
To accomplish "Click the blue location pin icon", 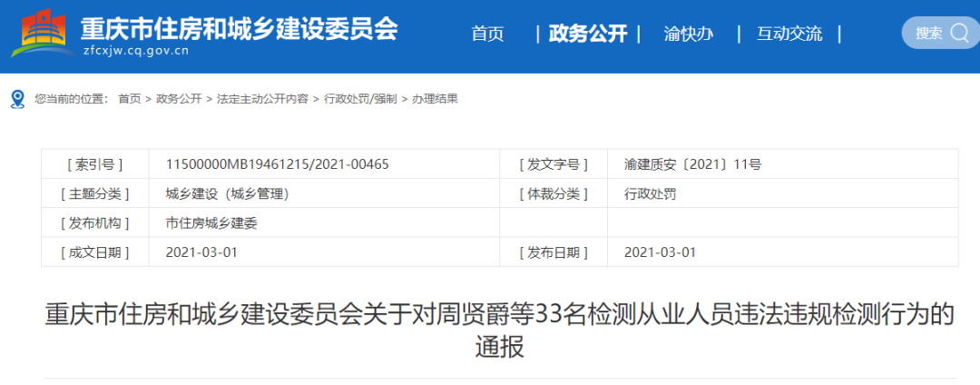I will [17, 99].
